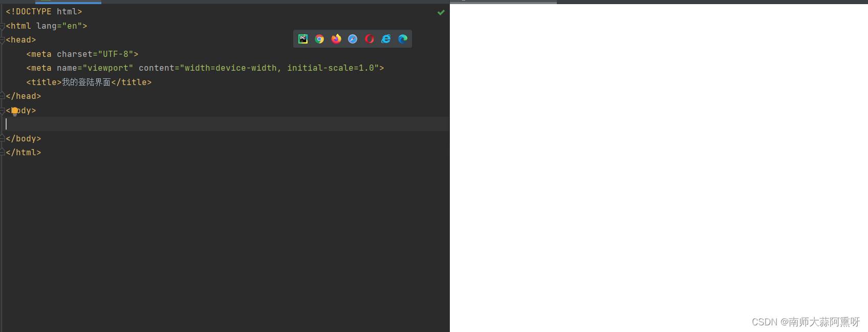
Task: Click the lang="en" attribute
Action: [x=59, y=26]
